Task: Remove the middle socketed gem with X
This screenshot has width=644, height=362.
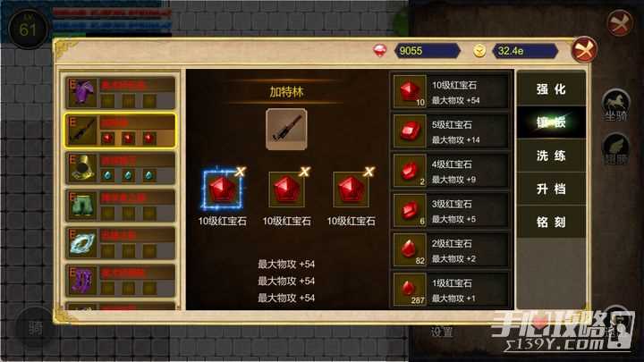Action: pyautogui.click(x=304, y=172)
